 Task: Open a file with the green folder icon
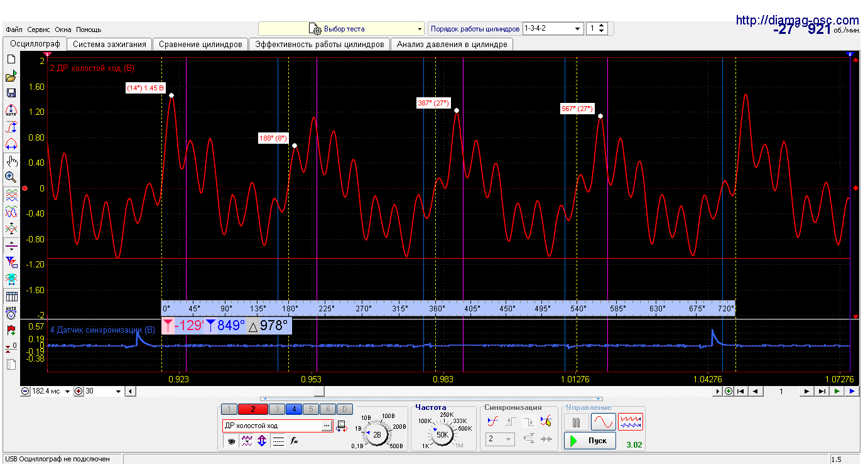tap(11, 77)
